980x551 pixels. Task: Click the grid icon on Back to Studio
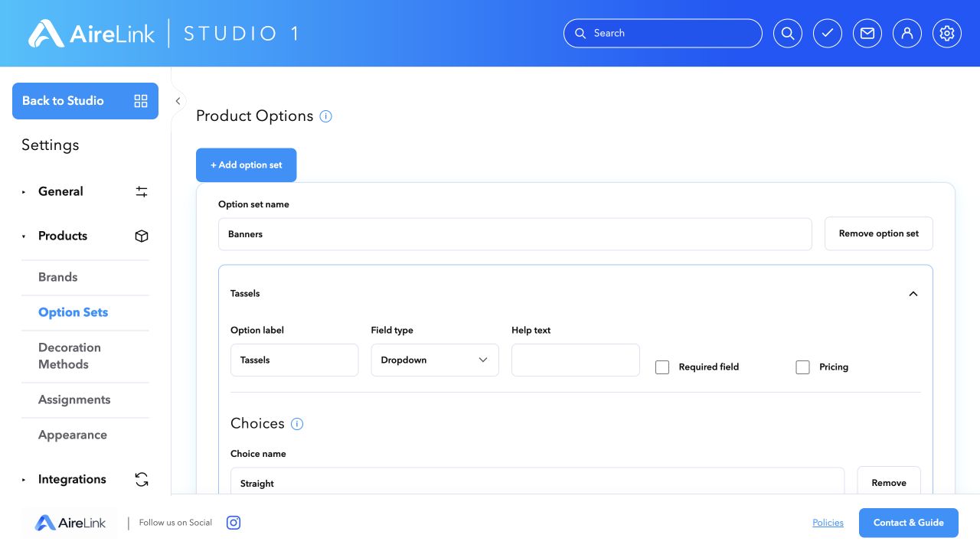tap(141, 101)
